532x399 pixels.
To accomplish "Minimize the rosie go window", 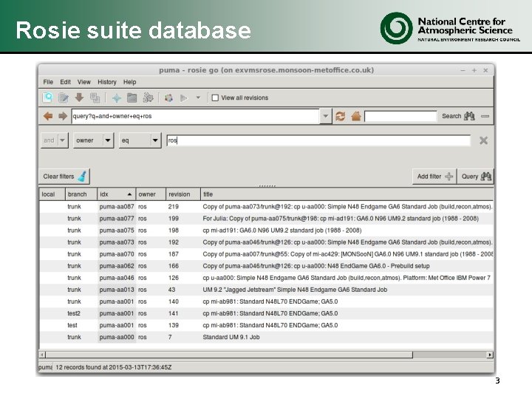I will (x=463, y=70).
